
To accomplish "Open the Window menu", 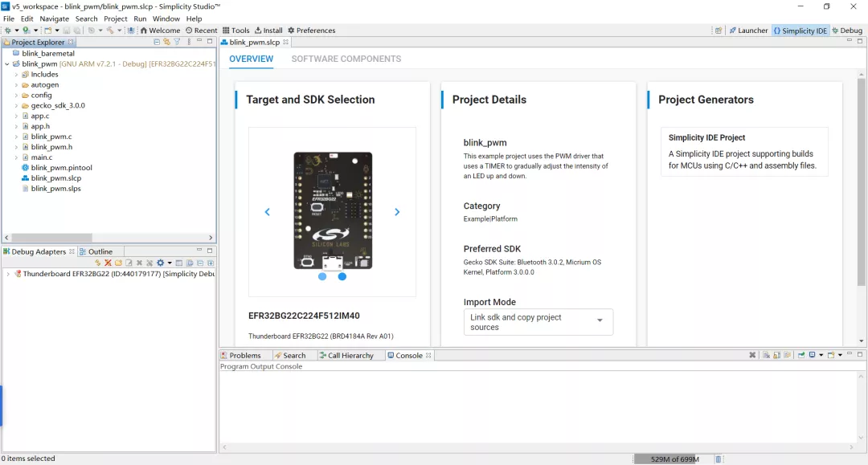I will point(166,18).
